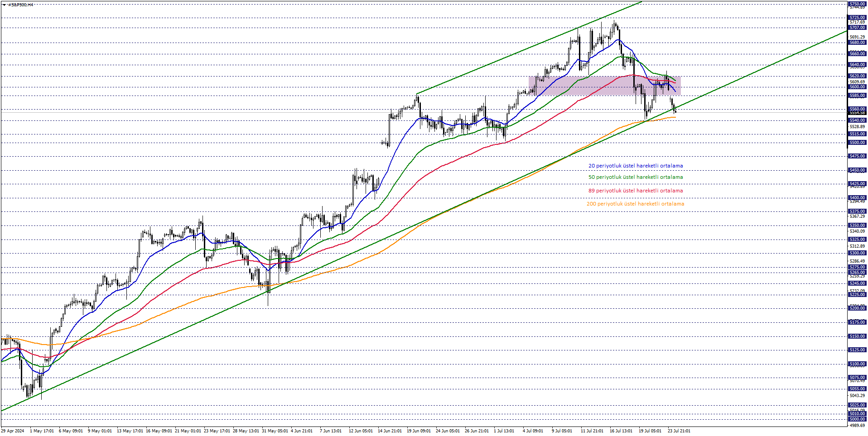Click the 5540.00 price level tag
The image size is (868, 436).
(x=857, y=120)
